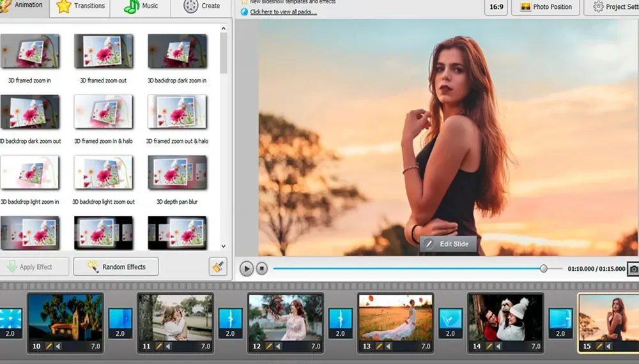Edit slide 14 with the pencil icon
This screenshot has width=639, height=364.
pos(489,347)
